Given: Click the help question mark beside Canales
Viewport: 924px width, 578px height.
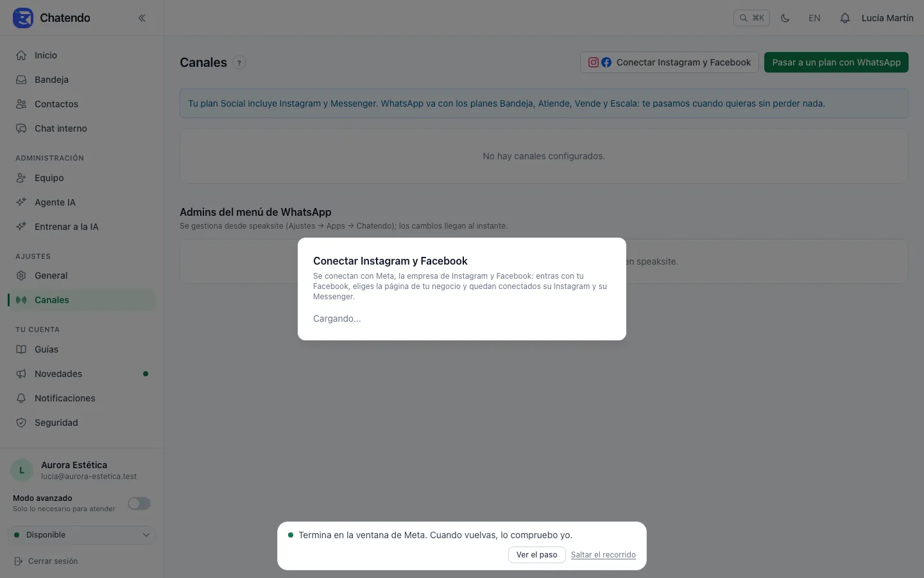Looking at the screenshot, I should [239, 62].
